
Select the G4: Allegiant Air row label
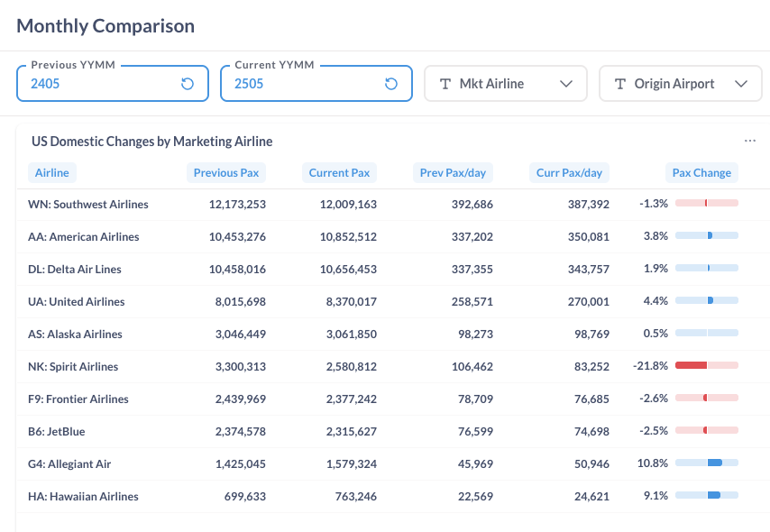click(69, 463)
